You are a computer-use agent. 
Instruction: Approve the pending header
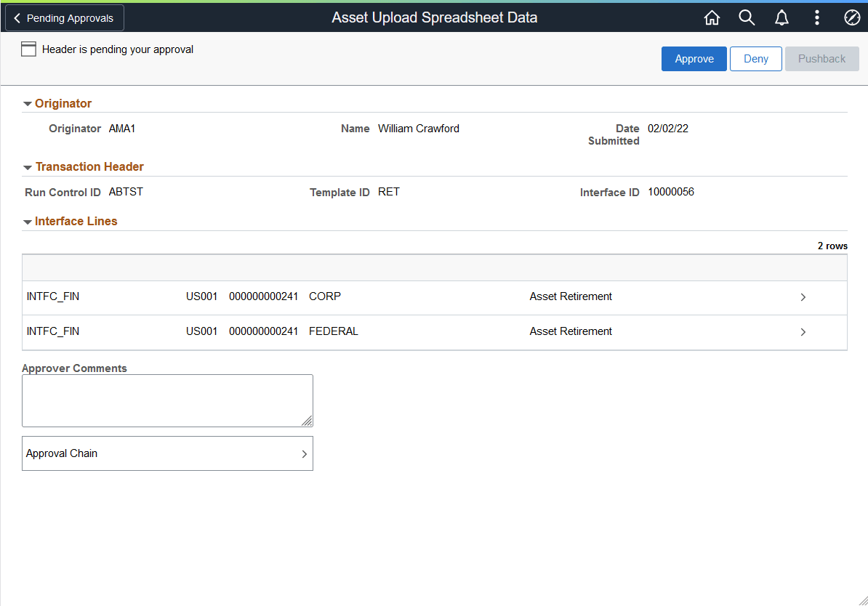point(694,59)
